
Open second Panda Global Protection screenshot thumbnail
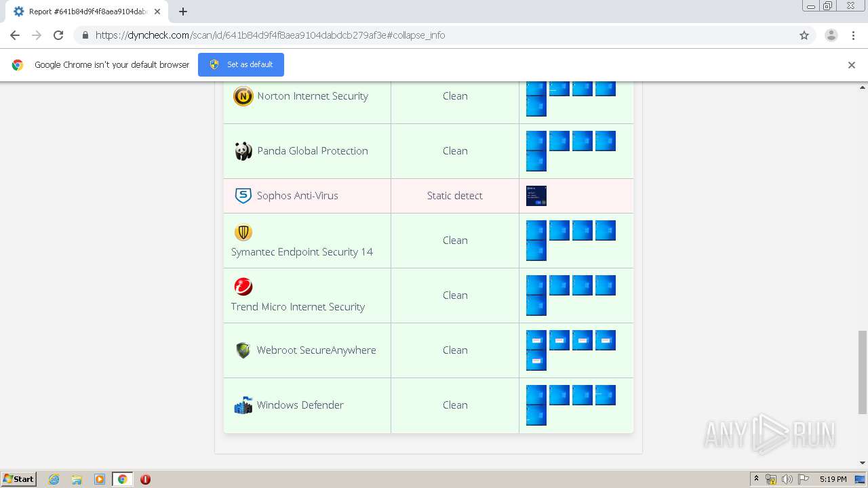(559, 141)
